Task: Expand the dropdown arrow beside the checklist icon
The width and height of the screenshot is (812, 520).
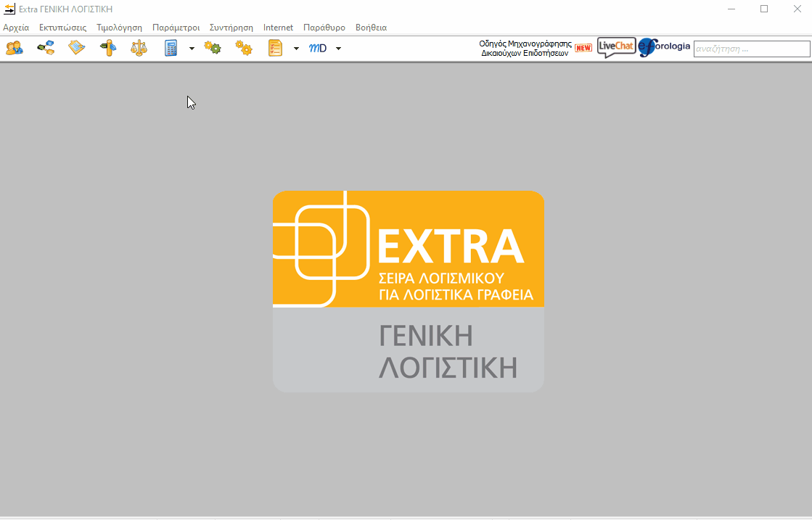Action: (296, 49)
